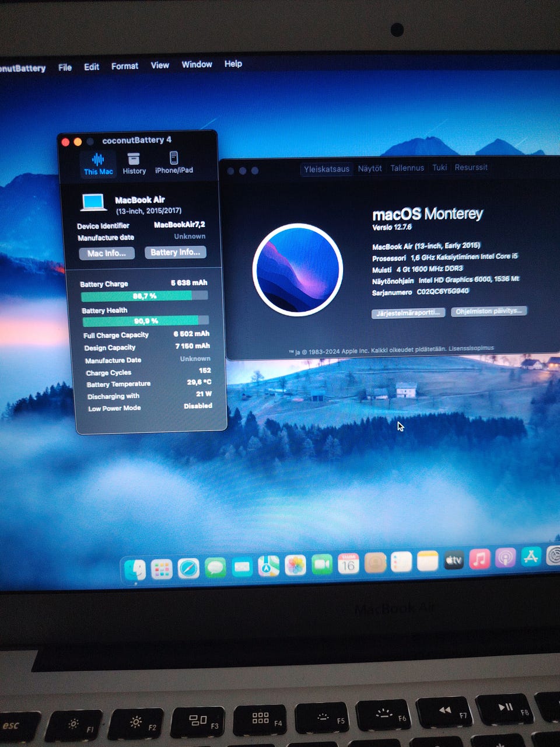The width and height of the screenshot is (560, 747).
Task: Click the Charge Cycles '152' value
Action: coord(205,371)
